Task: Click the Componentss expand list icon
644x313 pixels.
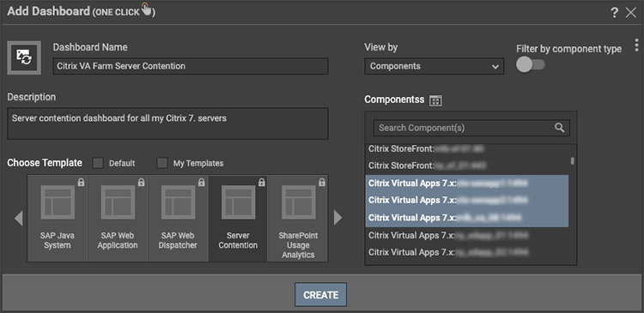Action: (435, 100)
